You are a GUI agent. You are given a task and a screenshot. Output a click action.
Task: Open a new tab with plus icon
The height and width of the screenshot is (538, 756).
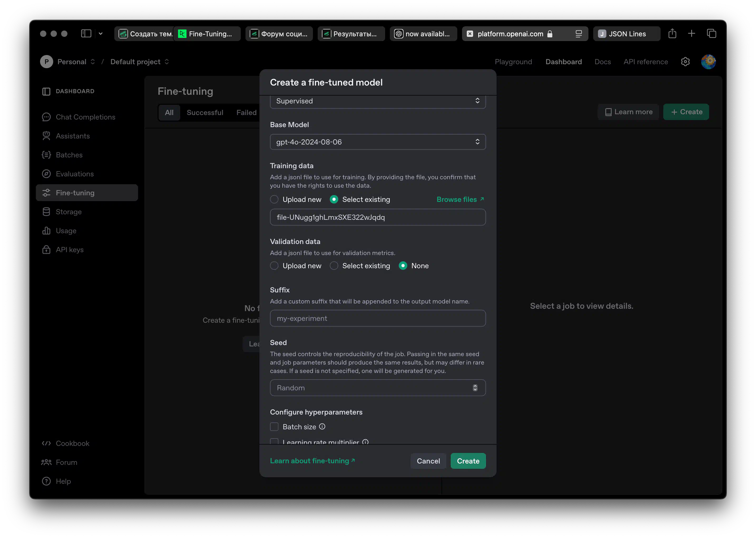pyautogui.click(x=691, y=33)
